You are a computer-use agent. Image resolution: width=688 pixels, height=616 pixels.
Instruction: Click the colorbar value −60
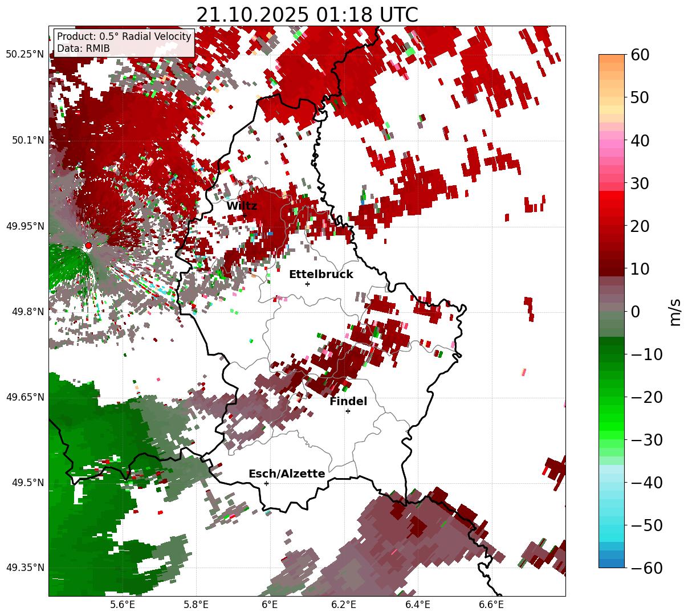[x=646, y=568]
